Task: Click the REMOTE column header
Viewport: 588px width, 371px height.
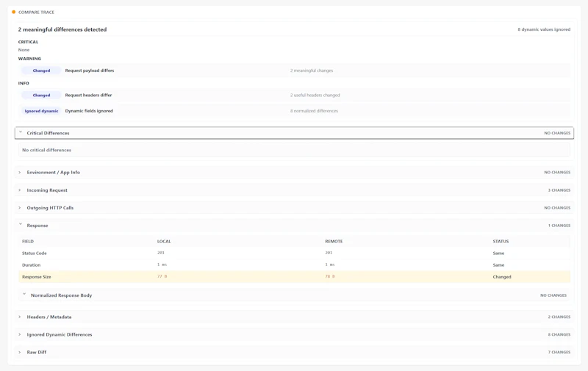Action: click(x=334, y=242)
